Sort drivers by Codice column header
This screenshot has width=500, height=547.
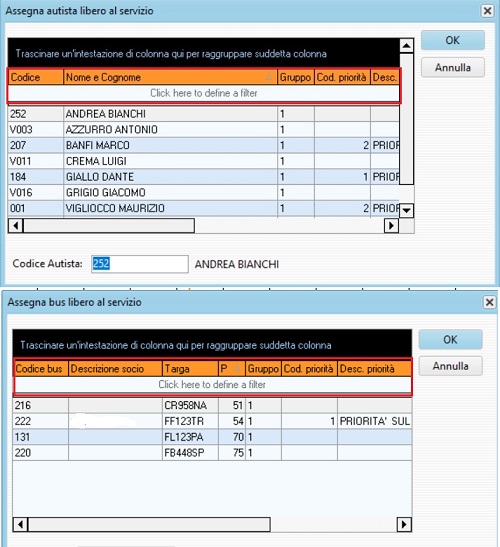coord(36,77)
